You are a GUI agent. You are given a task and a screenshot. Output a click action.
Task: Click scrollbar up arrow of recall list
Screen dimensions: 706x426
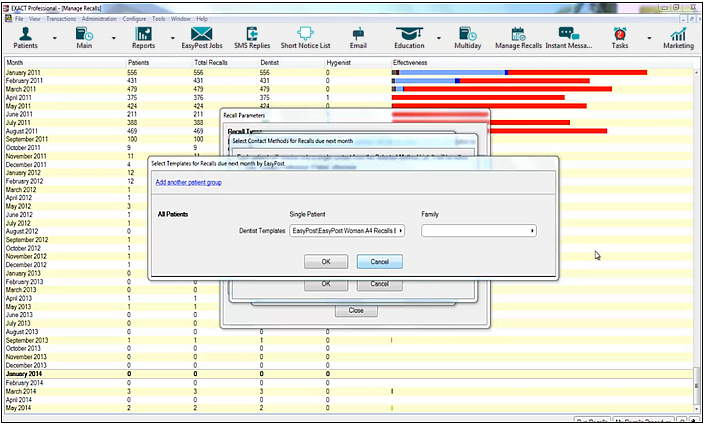(x=697, y=72)
